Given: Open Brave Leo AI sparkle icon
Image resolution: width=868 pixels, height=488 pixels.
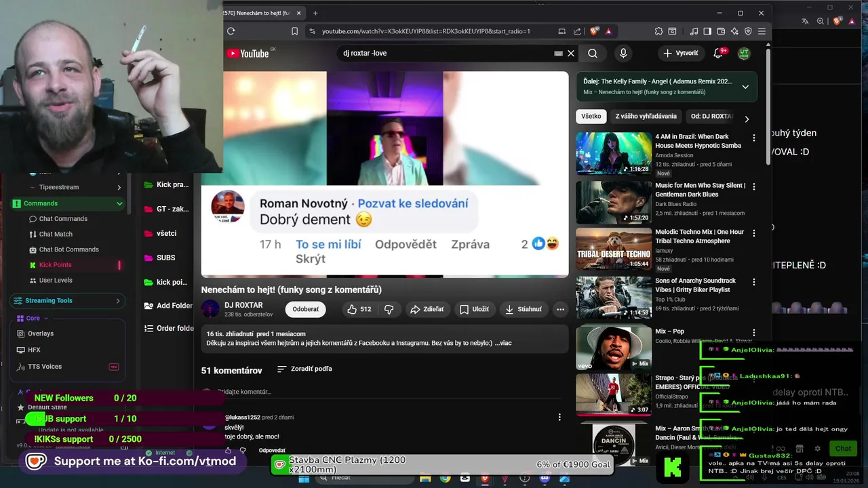Looking at the screenshot, I should click(734, 31).
